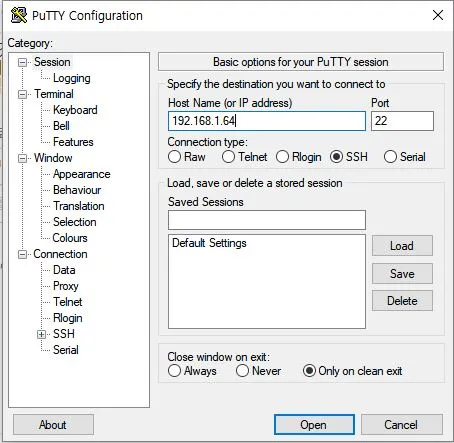
Task: Collapse the Terminal category node
Action: (x=22, y=94)
